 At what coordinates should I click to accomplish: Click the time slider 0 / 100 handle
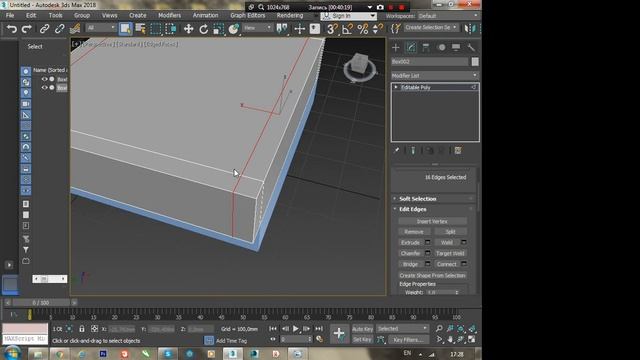point(41,303)
